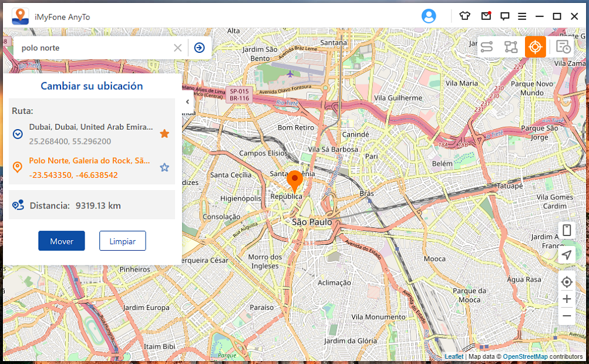
Task: Click the search go arrow button
Action: click(x=200, y=48)
